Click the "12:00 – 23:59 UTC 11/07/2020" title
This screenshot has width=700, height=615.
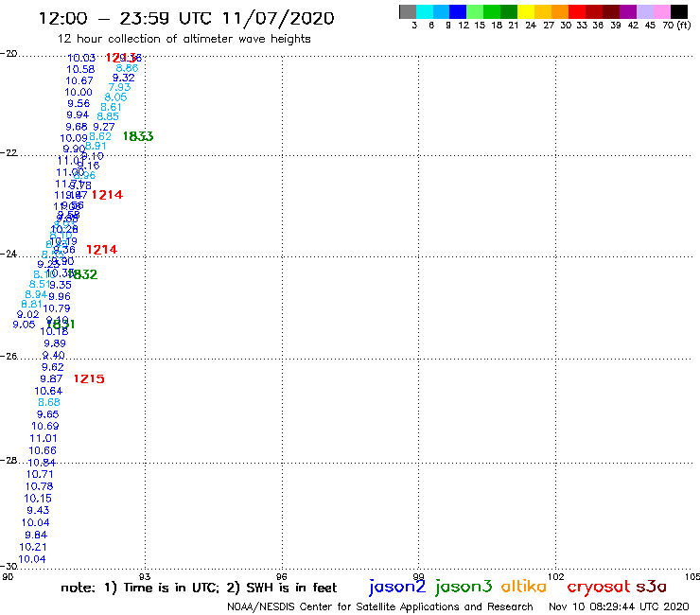click(x=186, y=18)
